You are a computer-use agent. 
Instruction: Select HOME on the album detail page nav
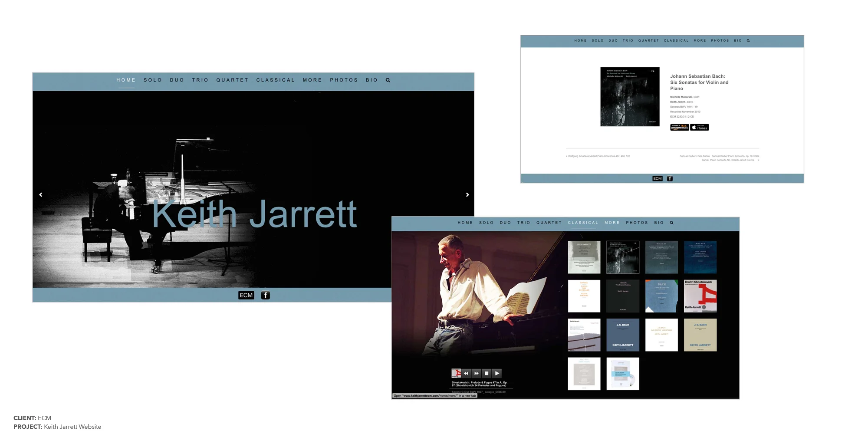(581, 41)
